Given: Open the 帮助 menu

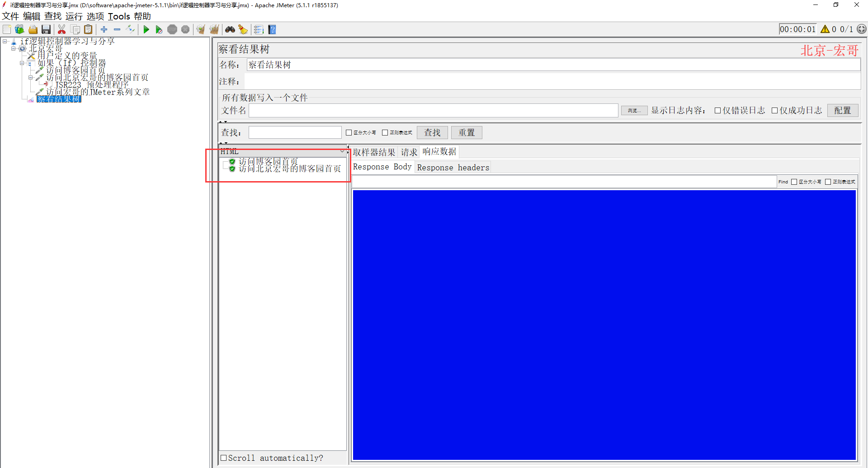Looking at the screenshot, I should point(142,16).
